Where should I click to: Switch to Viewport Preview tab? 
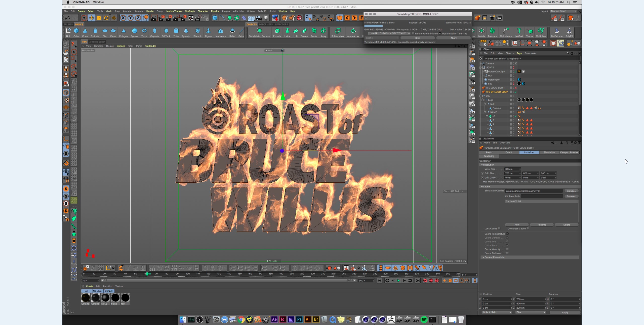(x=569, y=152)
